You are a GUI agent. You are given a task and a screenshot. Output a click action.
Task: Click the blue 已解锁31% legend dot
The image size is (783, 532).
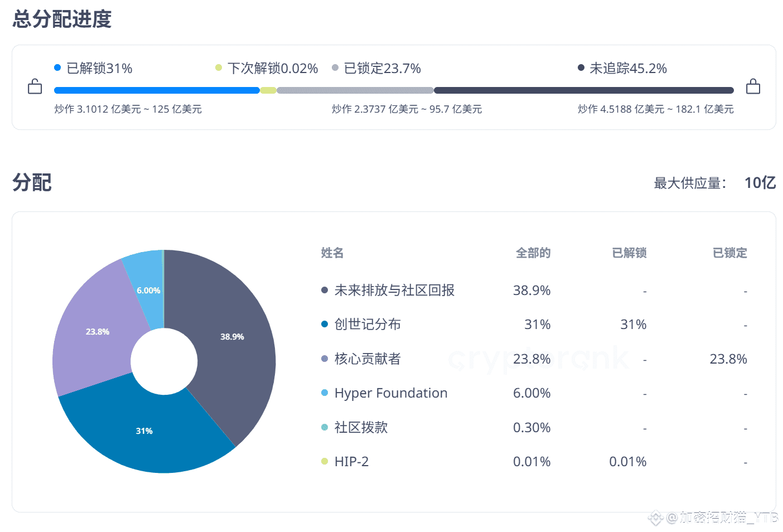pos(57,68)
